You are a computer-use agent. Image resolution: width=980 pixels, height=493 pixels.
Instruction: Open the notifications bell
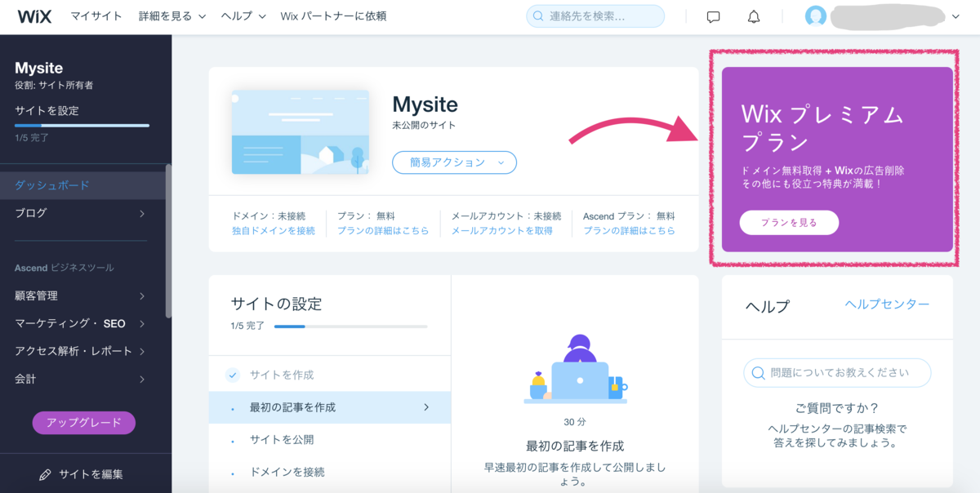pos(754,16)
